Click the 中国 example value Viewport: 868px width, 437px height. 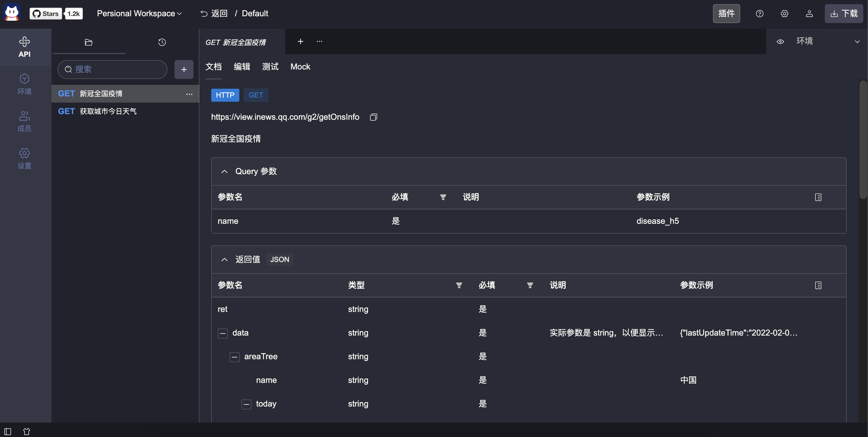click(688, 380)
